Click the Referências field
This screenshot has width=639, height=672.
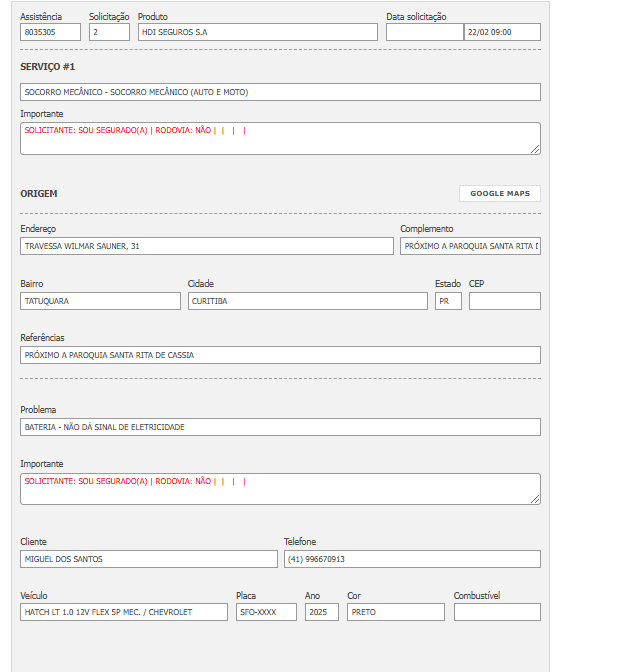tap(280, 355)
